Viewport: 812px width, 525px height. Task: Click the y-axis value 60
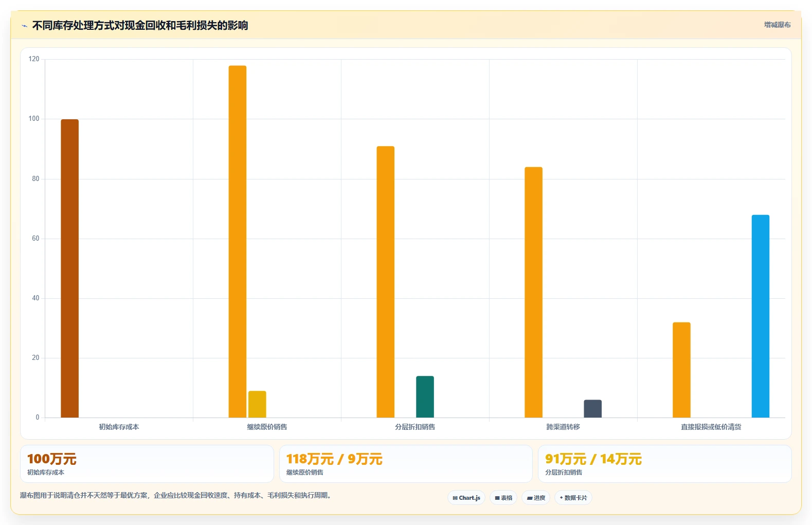pyautogui.click(x=35, y=239)
